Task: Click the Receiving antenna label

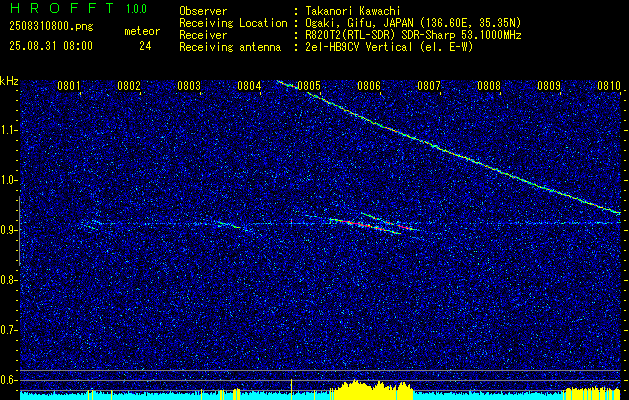Action: 230,47
